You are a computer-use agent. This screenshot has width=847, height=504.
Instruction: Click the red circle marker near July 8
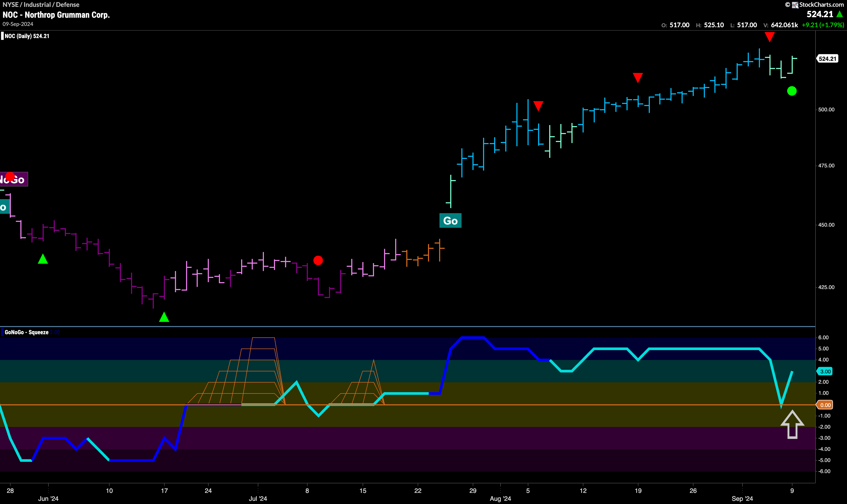click(x=318, y=260)
